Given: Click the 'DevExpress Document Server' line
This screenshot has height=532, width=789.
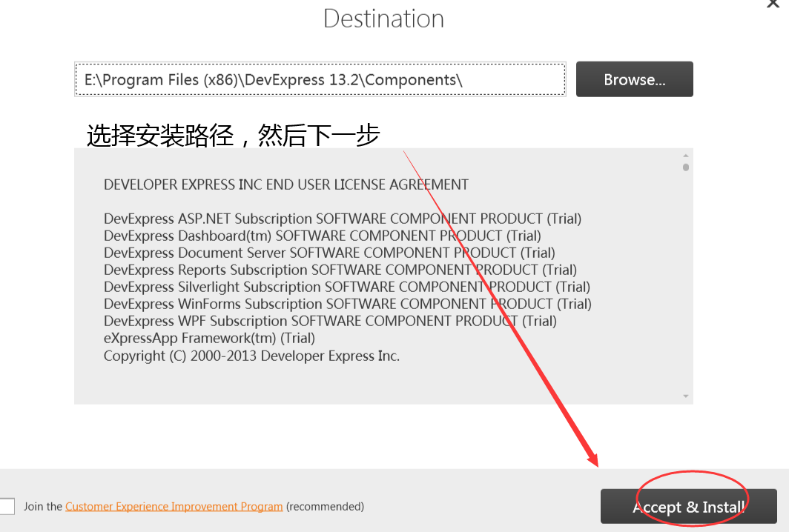Looking at the screenshot, I should [329, 253].
